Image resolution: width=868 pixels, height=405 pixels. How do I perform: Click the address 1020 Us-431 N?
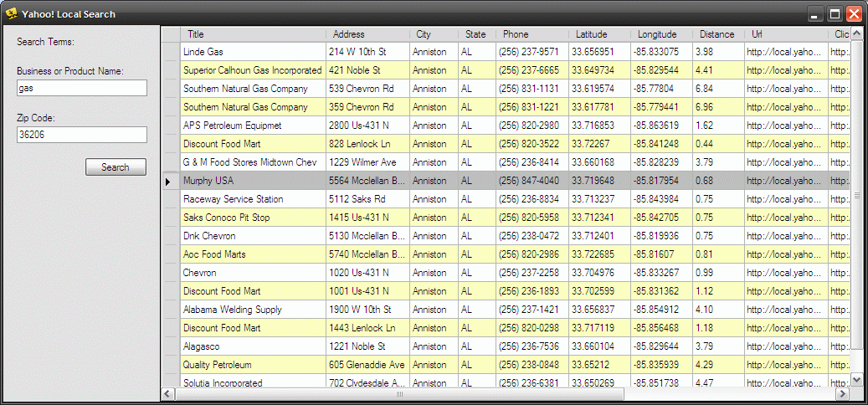367,273
